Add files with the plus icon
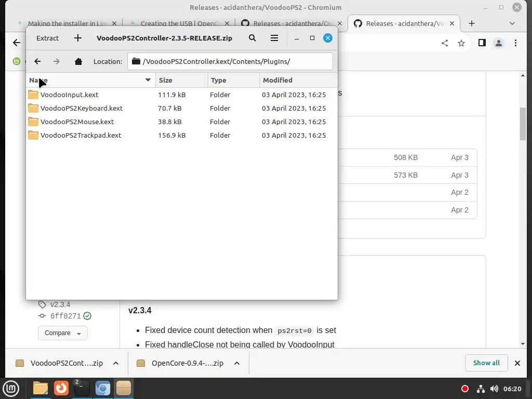The width and height of the screenshot is (532, 399). click(x=78, y=38)
